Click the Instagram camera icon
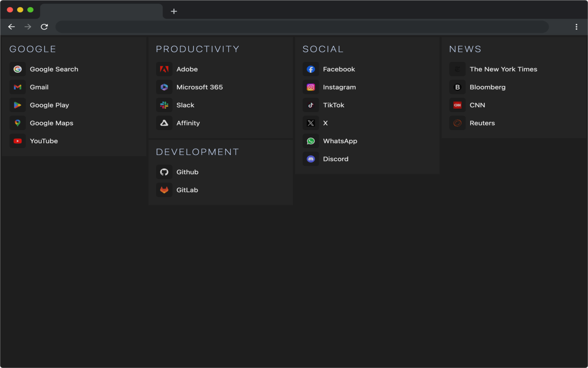This screenshot has height=368, width=588. 311,87
